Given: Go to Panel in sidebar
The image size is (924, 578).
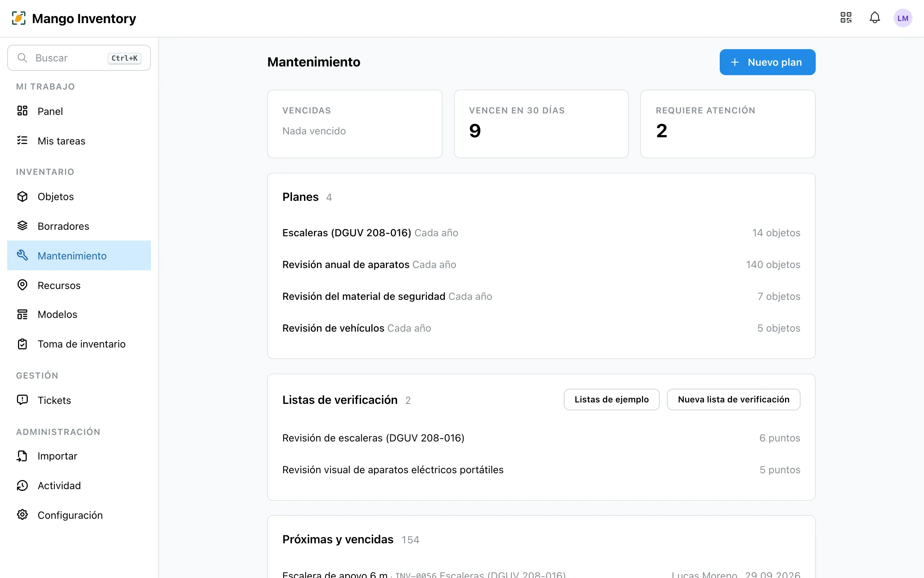Looking at the screenshot, I should pos(79,111).
